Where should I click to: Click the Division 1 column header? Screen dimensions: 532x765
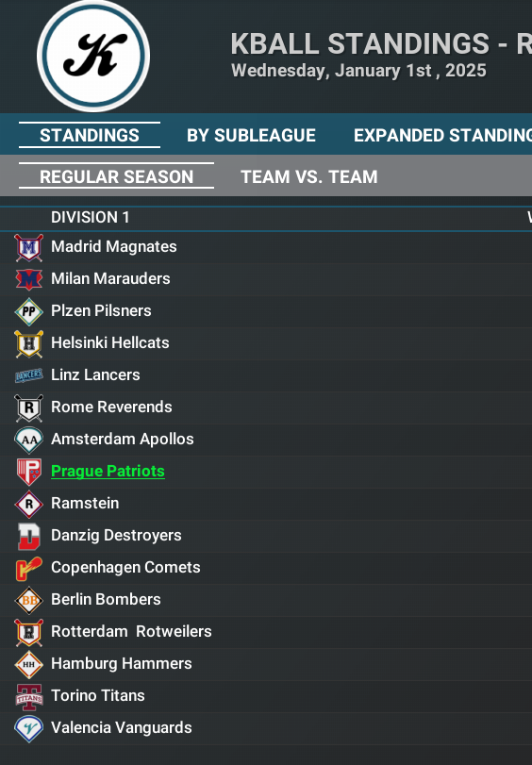point(91,217)
